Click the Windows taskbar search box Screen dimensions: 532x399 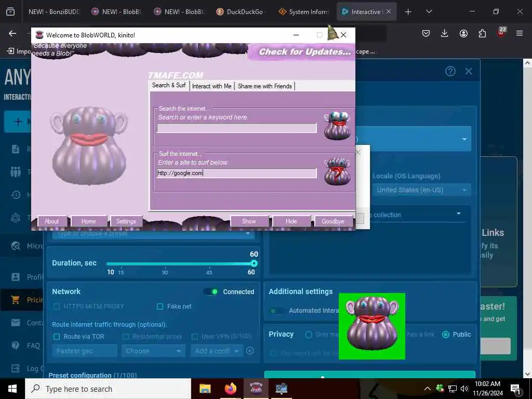(108, 389)
